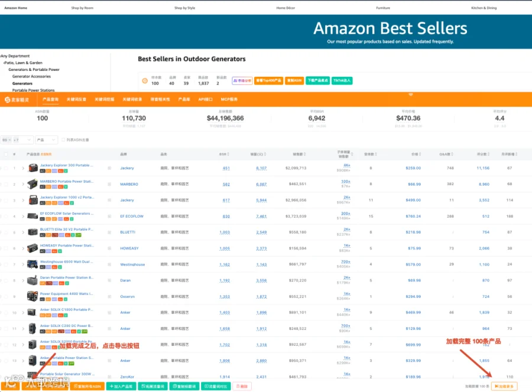This screenshot has height=392, width=532.
Task: Click the SellerSprite logo in the orange bar
Action: coord(17,100)
